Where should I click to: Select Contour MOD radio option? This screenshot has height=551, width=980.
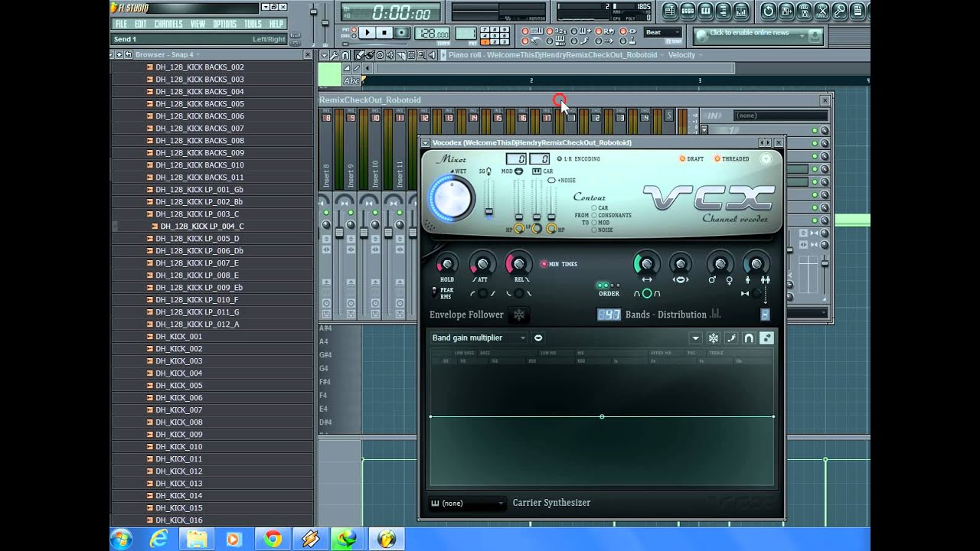[594, 223]
